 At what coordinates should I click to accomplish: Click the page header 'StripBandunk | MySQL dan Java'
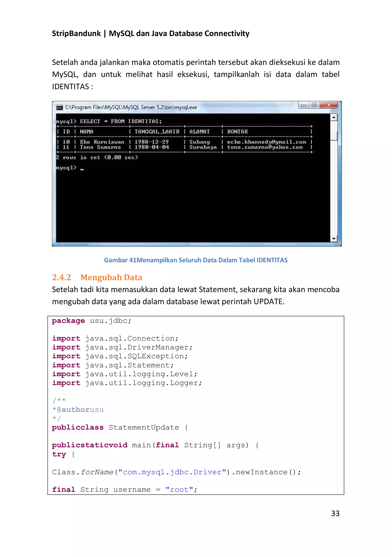click(x=151, y=33)
